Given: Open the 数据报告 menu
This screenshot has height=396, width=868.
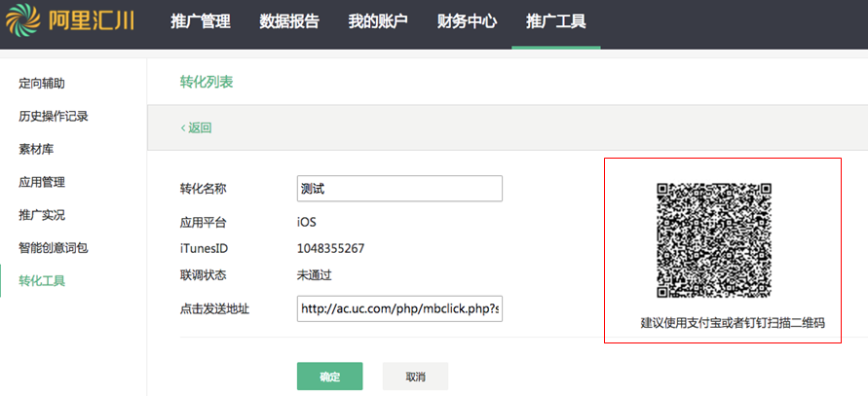Looking at the screenshot, I should [x=289, y=21].
